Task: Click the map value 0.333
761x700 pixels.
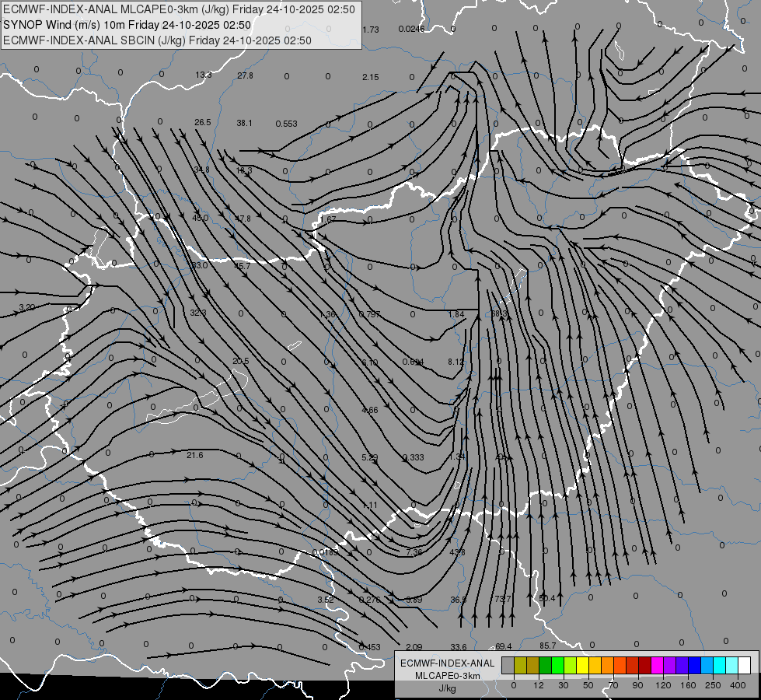Action: pyautogui.click(x=413, y=457)
